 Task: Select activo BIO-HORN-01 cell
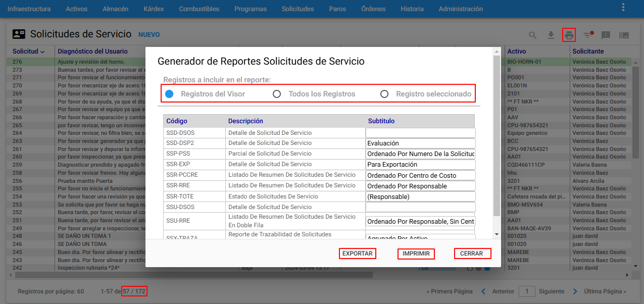pos(524,62)
